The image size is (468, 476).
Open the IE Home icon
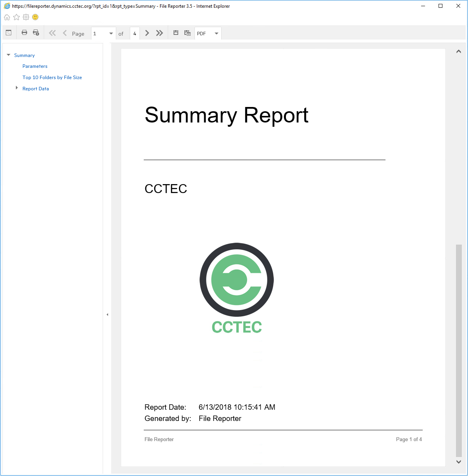(x=7, y=17)
